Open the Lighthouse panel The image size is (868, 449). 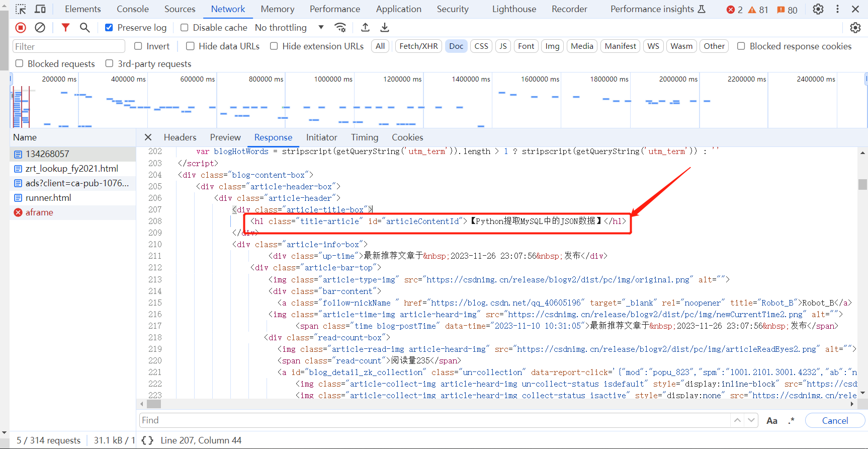point(514,9)
